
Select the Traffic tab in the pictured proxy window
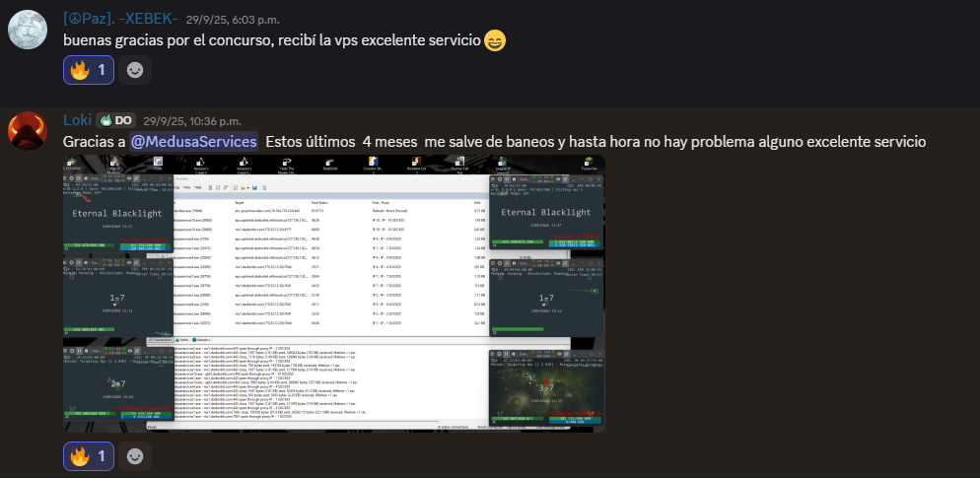pos(185,340)
